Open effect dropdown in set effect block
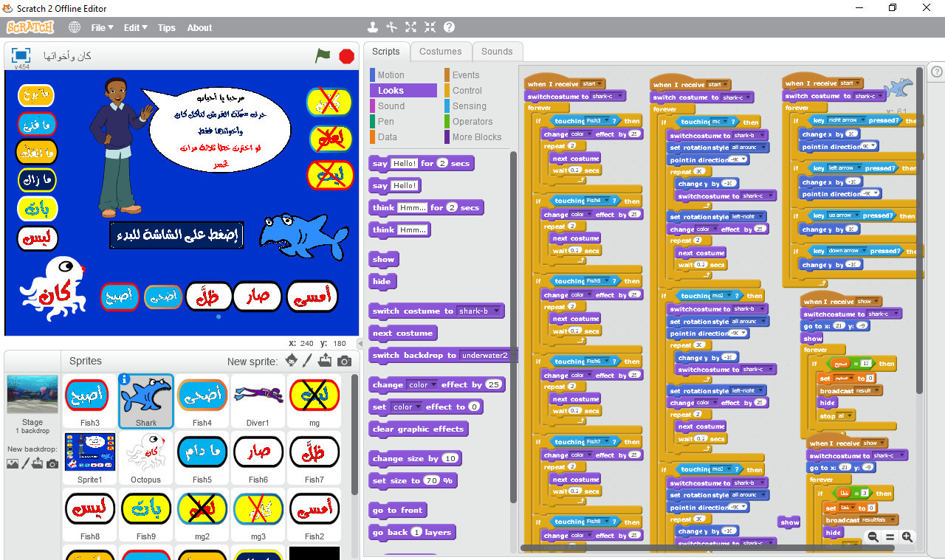 [x=417, y=407]
